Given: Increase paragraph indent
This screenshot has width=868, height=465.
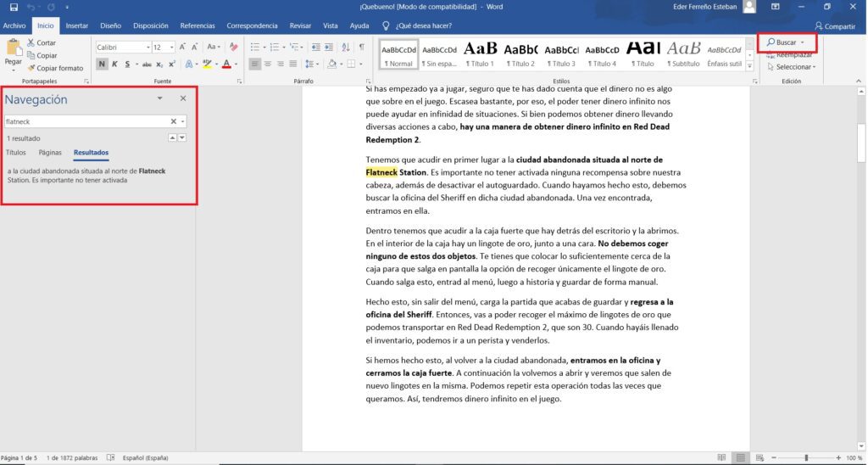Looking at the screenshot, I should click(329, 48).
